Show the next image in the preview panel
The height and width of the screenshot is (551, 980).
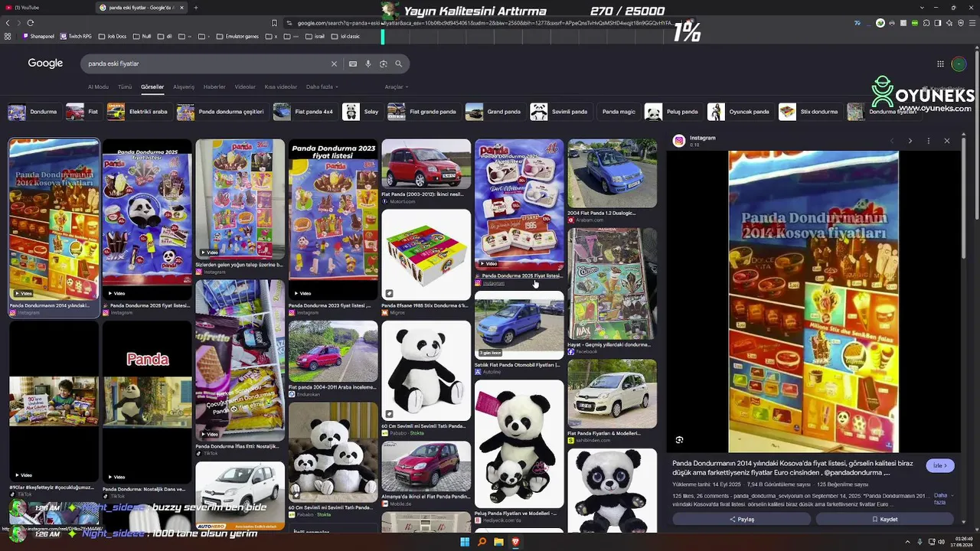click(910, 141)
